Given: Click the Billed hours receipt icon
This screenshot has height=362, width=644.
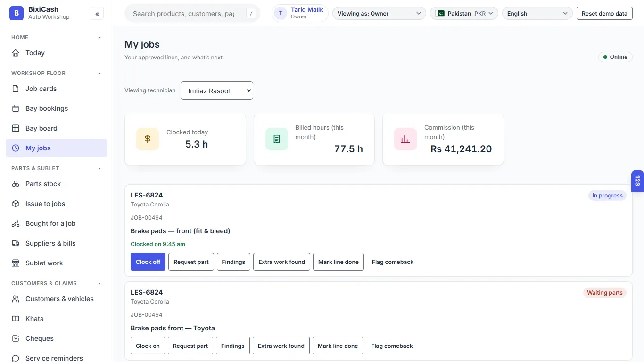Looking at the screenshot, I should (x=277, y=139).
